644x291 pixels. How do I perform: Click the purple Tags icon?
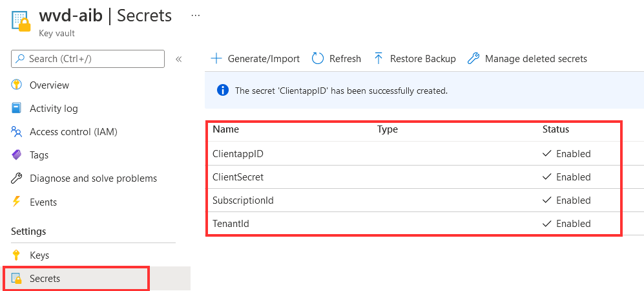click(x=17, y=155)
